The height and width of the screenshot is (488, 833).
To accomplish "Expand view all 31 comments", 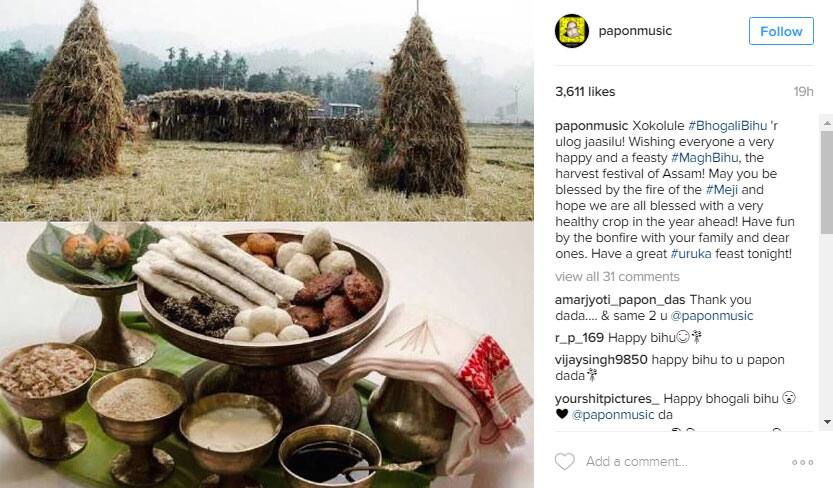I will (x=617, y=277).
